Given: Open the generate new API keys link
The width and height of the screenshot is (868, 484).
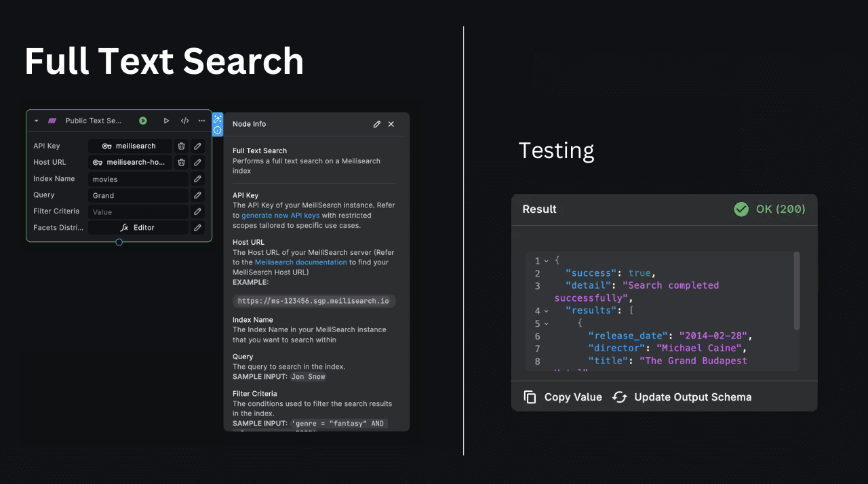Looking at the screenshot, I should click(x=281, y=215).
